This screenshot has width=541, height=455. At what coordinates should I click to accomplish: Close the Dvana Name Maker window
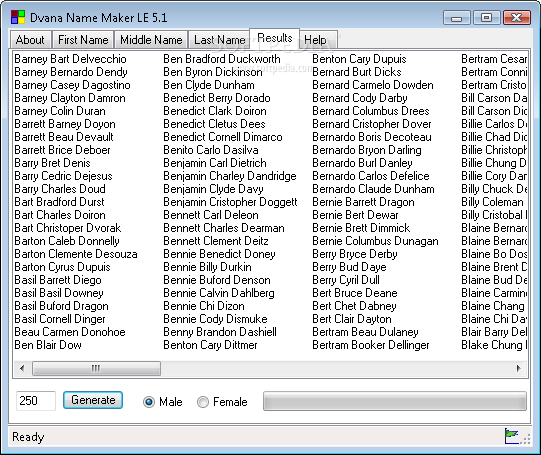coord(517,18)
